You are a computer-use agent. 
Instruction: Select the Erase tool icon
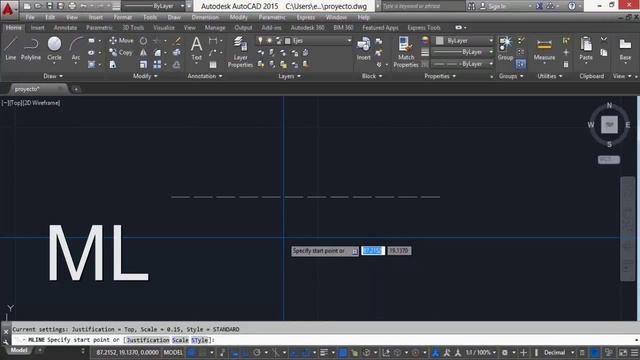click(177, 41)
